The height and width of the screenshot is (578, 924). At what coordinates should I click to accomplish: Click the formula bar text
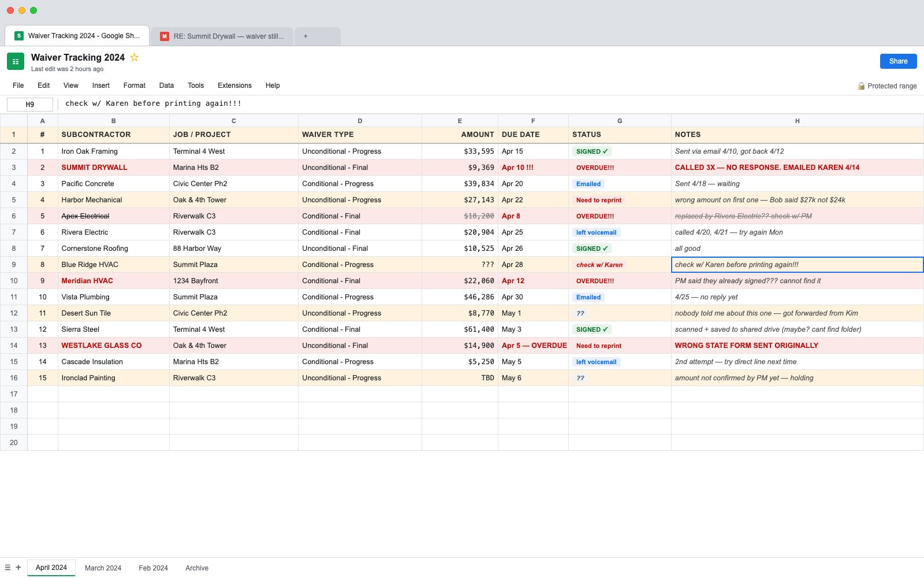click(x=153, y=103)
